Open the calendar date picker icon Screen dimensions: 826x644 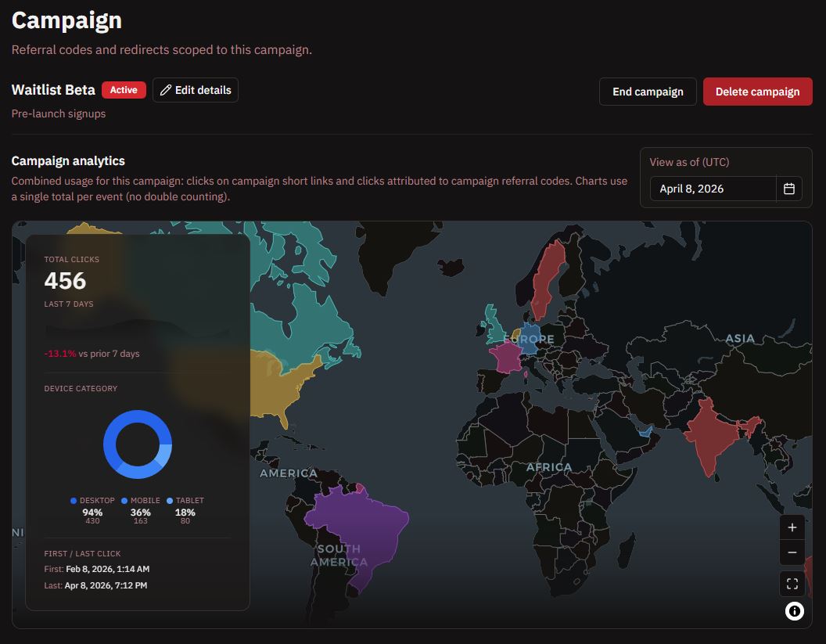[788, 189]
